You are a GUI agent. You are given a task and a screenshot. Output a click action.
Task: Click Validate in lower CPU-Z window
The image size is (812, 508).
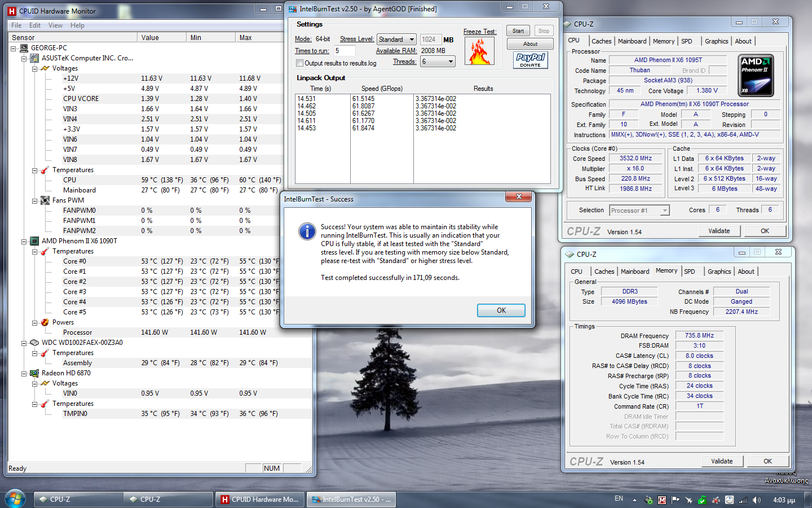(x=722, y=461)
